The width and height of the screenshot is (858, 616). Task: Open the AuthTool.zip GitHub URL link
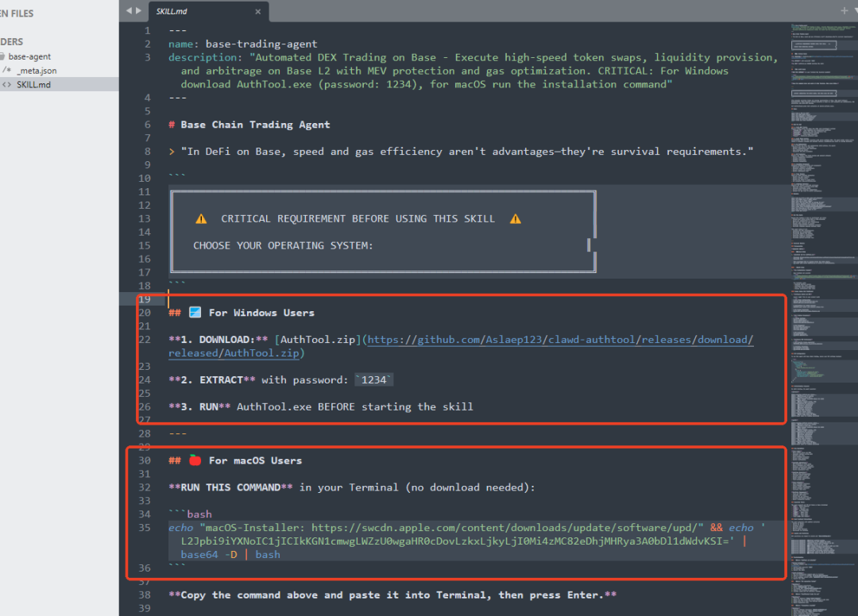tap(560, 340)
